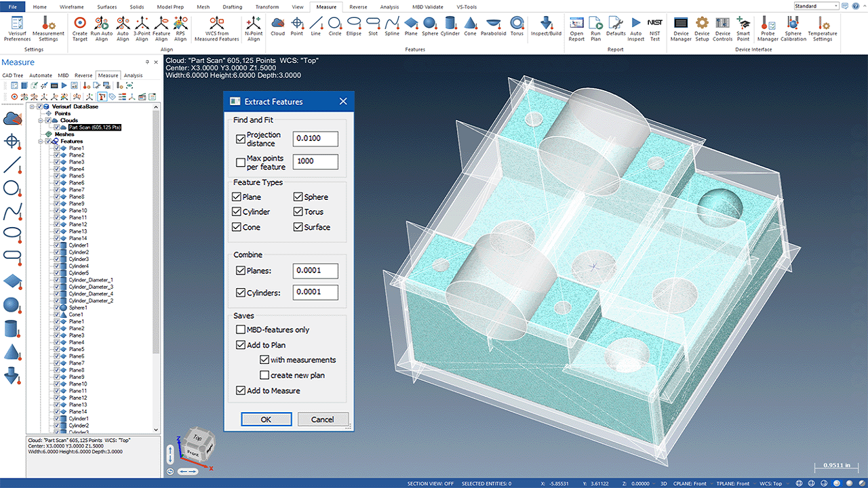Image resolution: width=868 pixels, height=488 pixels.
Task: Click Cancel in Extract Features dialog
Action: (x=322, y=420)
